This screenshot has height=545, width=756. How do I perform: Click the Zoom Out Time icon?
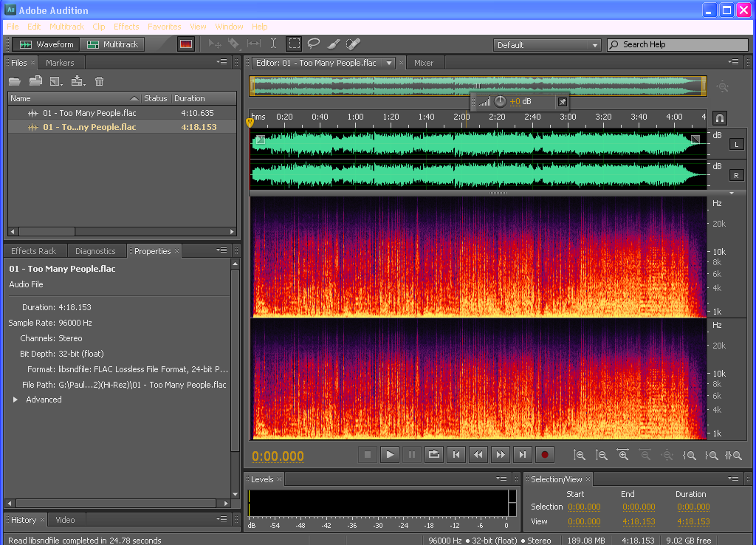(645, 455)
